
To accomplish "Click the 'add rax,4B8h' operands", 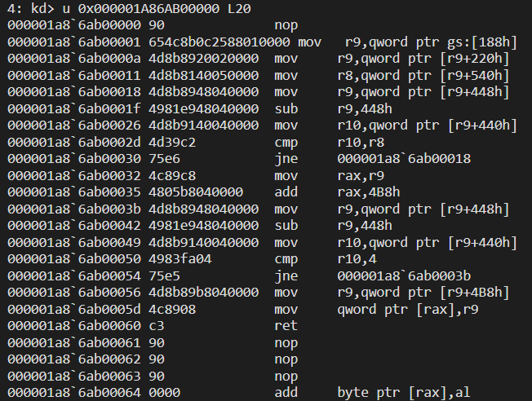I will pyautogui.click(x=369, y=192).
